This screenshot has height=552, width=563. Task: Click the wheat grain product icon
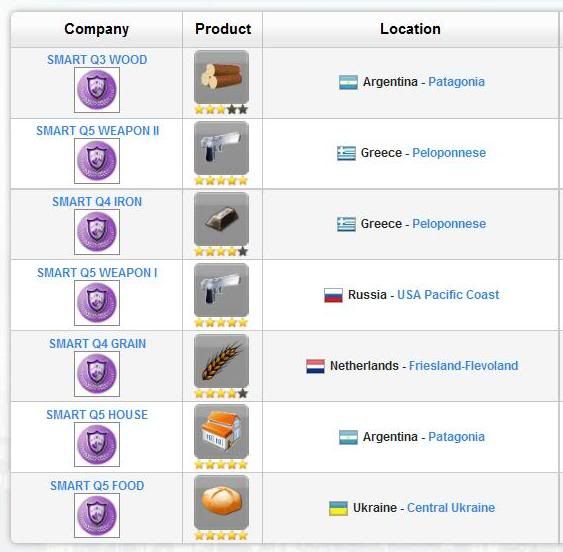tap(221, 361)
